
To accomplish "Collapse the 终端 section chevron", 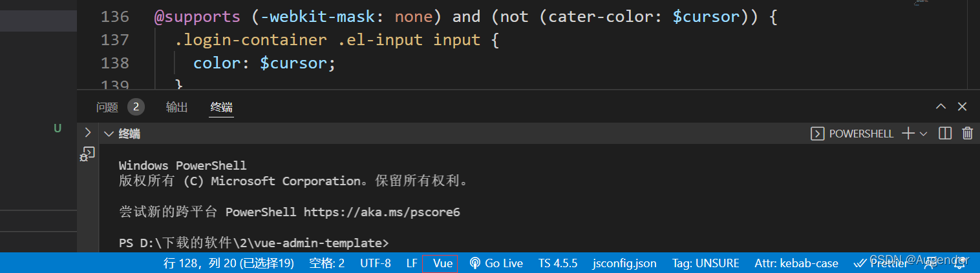I will tap(109, 134).
